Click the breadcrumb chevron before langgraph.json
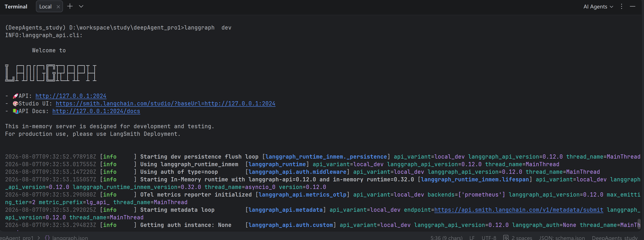Screen dimensions: 644x240 39,238
